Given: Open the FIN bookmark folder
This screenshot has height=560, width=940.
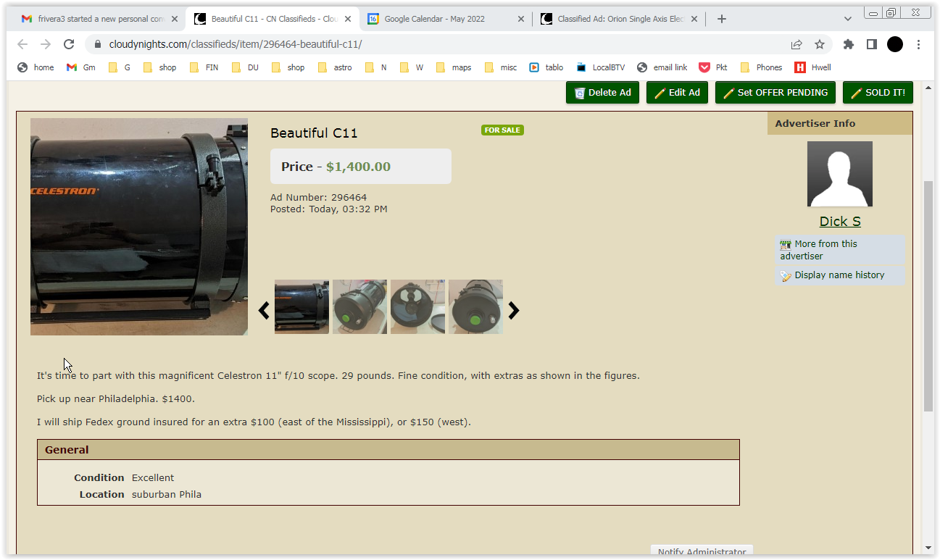Looking at the screenshot, I should [x=204, y=67].
